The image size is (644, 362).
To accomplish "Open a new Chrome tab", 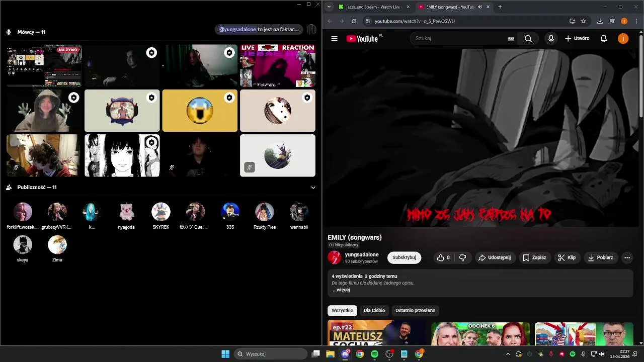I will click(x=500, y=7).
